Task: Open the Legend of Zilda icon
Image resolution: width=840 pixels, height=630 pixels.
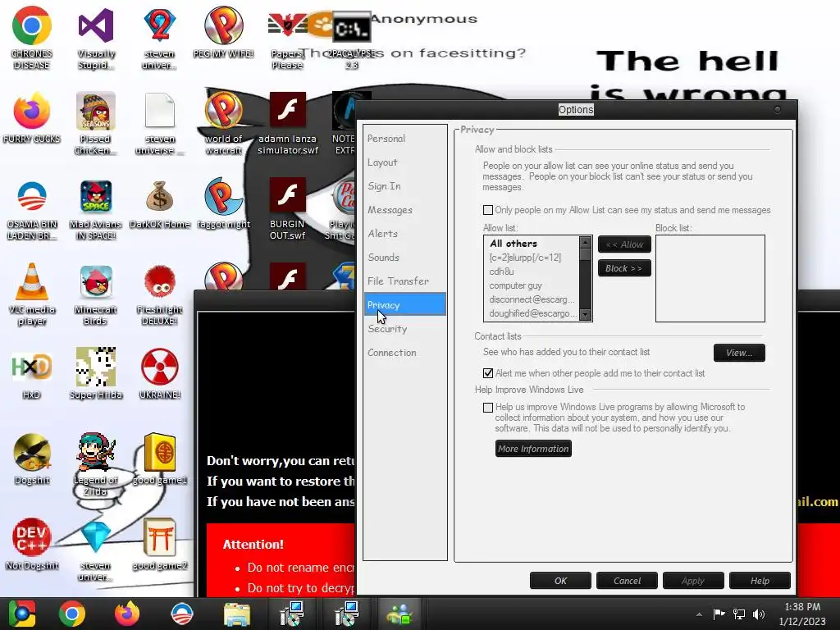Action: click(96, 464)
